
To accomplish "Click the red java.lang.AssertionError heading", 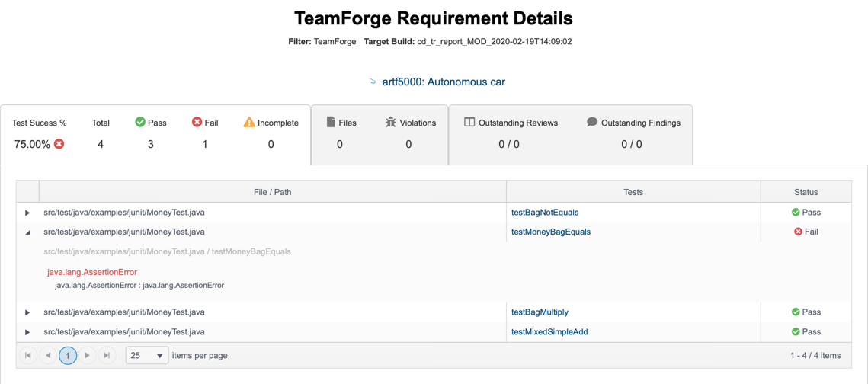I will [x=92, y=272].
